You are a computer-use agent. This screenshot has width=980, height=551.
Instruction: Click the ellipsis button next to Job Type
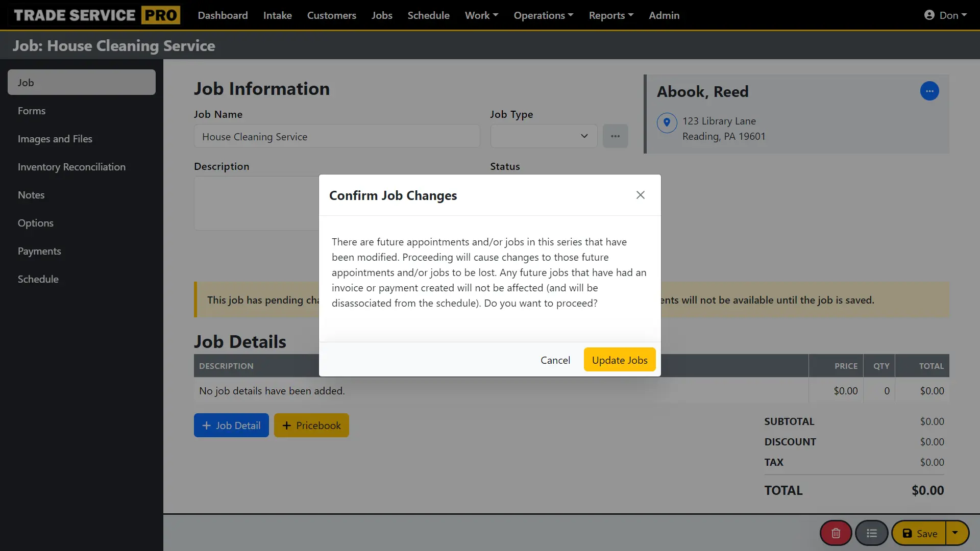615,136
